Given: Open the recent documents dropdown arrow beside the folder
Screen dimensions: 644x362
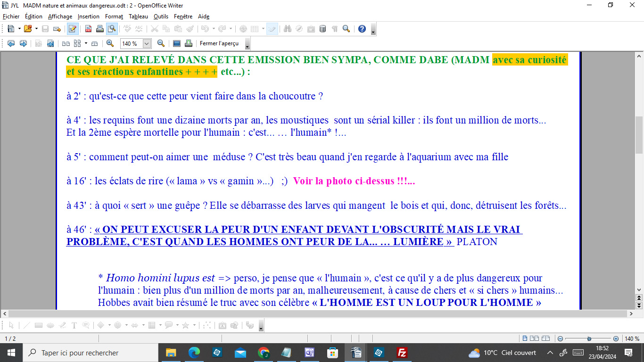Looking at the screenshot, I should [36, 29].
